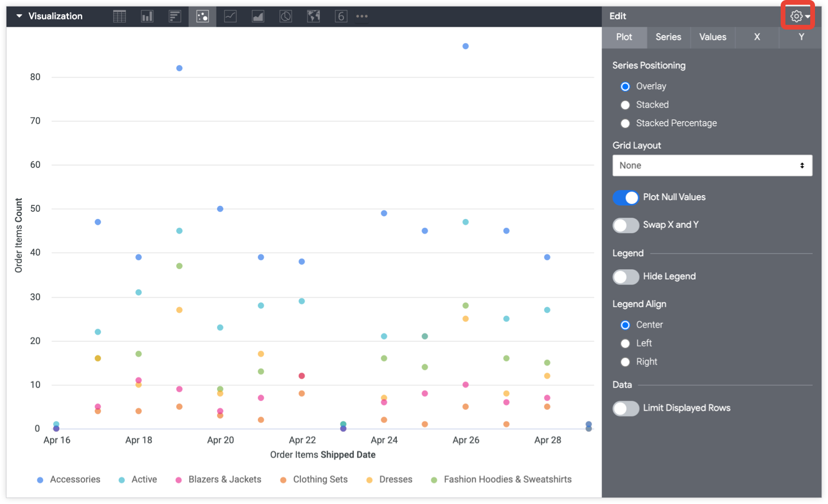The image size is (828, 504).
Task: Select Stacked series positioning
Action: (625, 105)
